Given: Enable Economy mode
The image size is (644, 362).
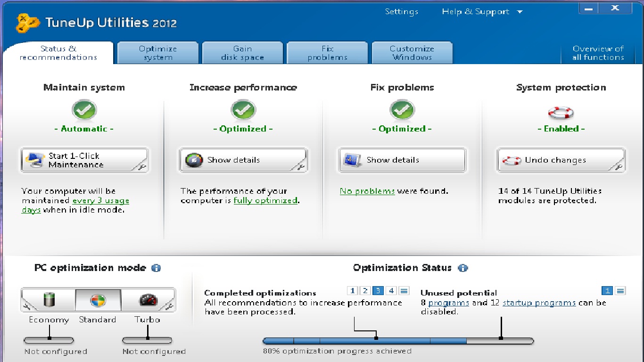Looking at the screenshot, I should [x=49, y=300].
